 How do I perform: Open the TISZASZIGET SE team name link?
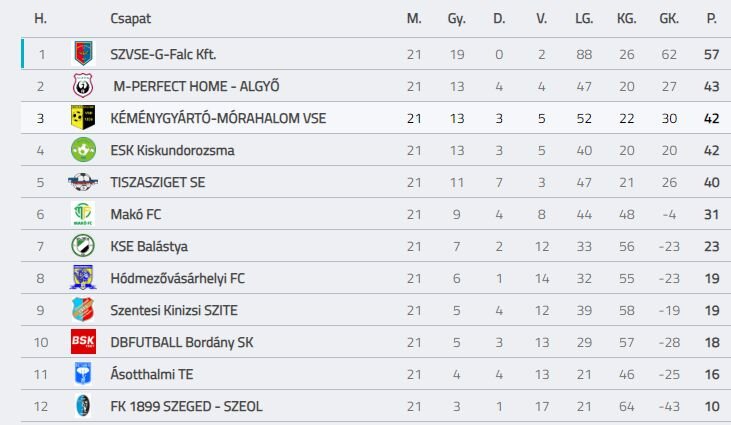(158, 182)
